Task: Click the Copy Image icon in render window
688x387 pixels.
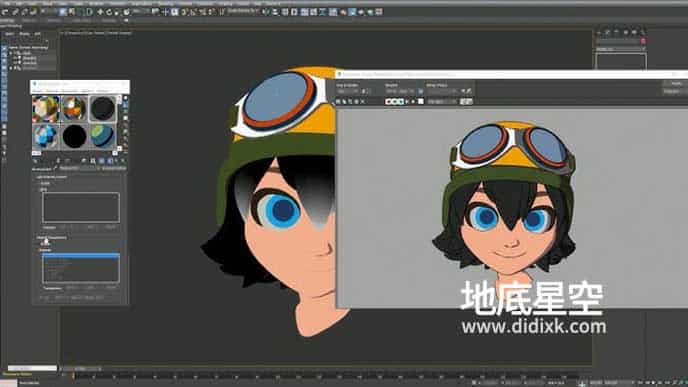Action: [x=344, y=102]
